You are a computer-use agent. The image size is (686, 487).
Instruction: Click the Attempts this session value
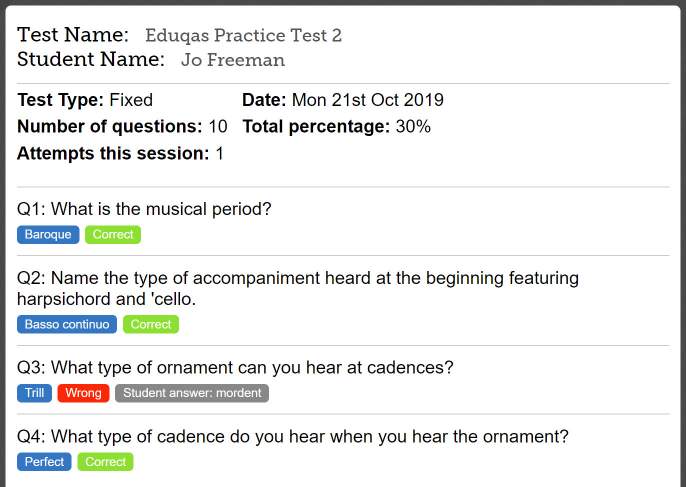pos(220,154)
